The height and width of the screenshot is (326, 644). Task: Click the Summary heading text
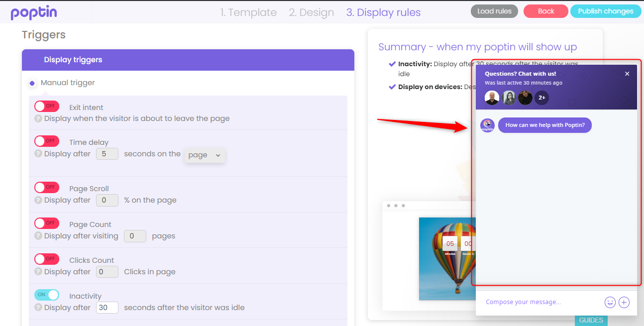(478, 47)
